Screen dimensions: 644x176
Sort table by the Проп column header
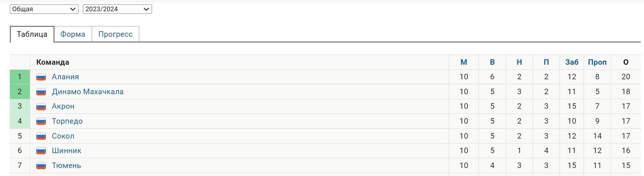(x=597, y=62)
